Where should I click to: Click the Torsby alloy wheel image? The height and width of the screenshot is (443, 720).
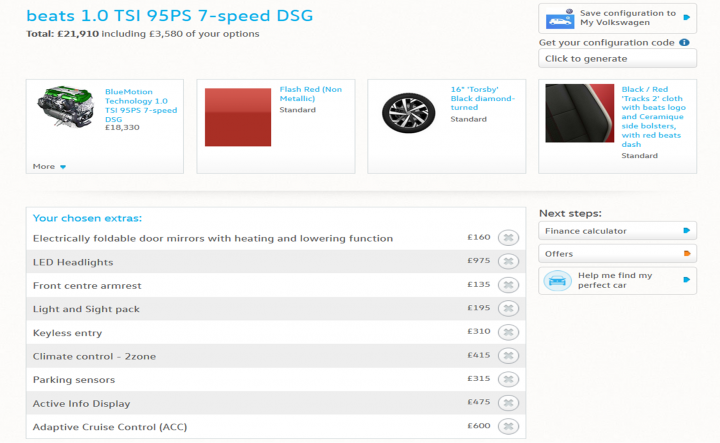click(408, 113)
